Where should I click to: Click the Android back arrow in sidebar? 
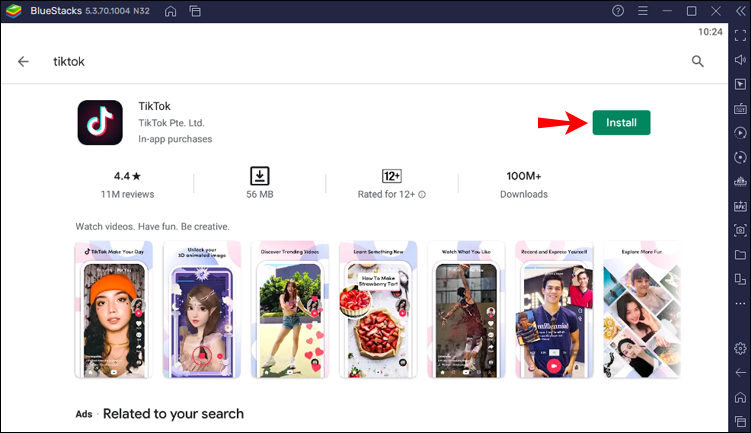pos(740,373)
